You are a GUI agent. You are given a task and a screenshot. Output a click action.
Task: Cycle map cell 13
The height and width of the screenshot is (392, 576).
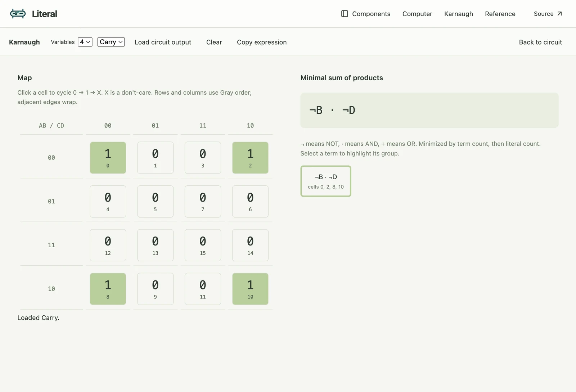click(155, 245)
